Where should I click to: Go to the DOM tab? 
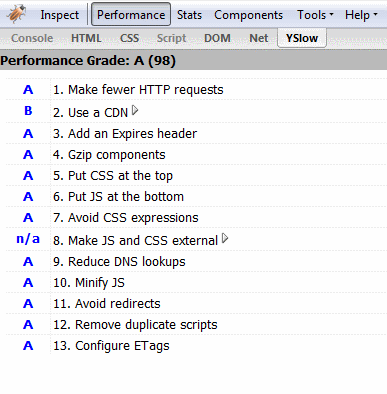pyautogui.click(x=217, y=38)
